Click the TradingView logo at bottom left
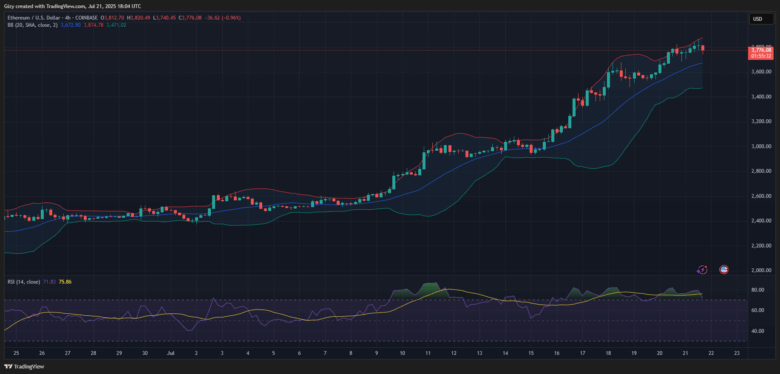780x374 pixels. coord(24,367)
